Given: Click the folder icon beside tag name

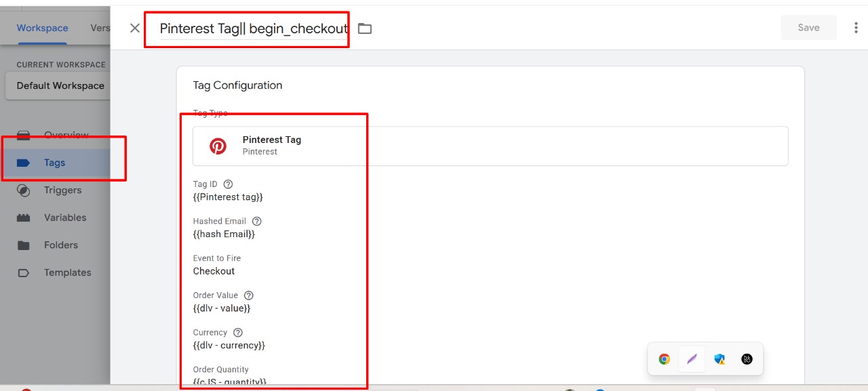Looking at the screenshot, I should (x=365, y=28).
